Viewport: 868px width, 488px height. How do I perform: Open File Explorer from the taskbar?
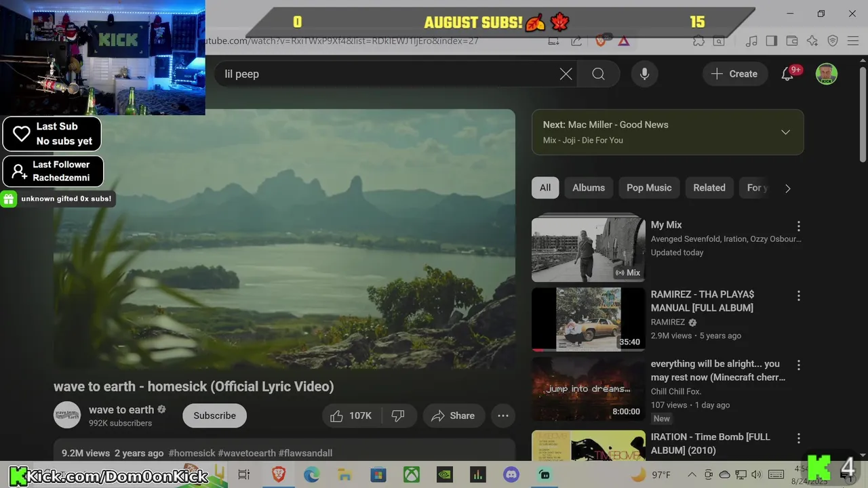coord(344,474)
